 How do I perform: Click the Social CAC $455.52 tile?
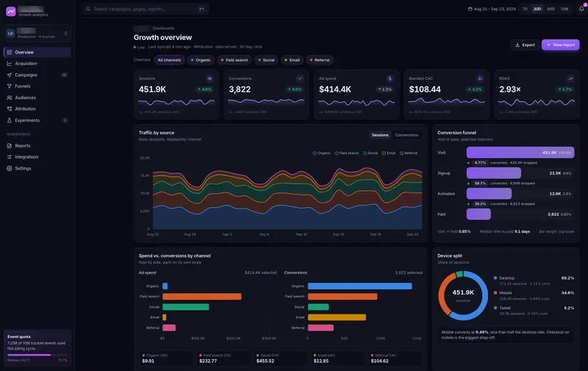tap(280, 359)
